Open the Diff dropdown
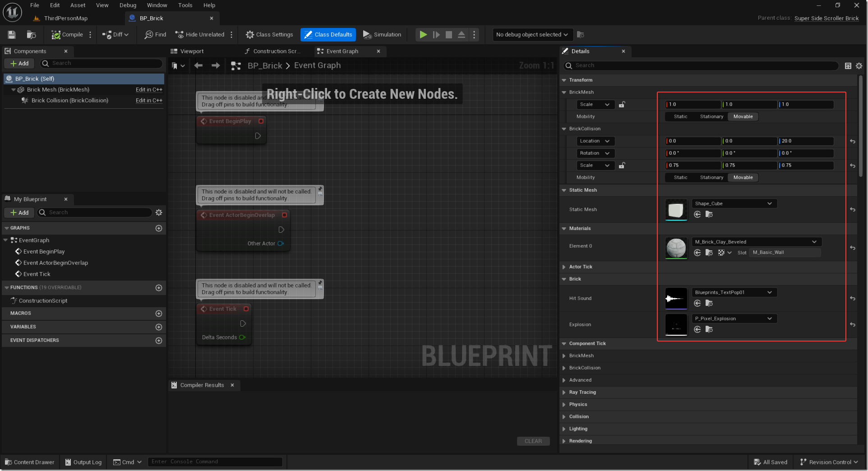Viewport: 868px width, 471px height. click(115, 35)
